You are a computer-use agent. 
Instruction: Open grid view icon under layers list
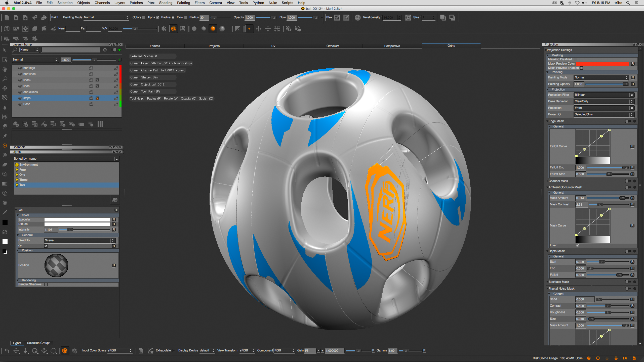(100, 124)
